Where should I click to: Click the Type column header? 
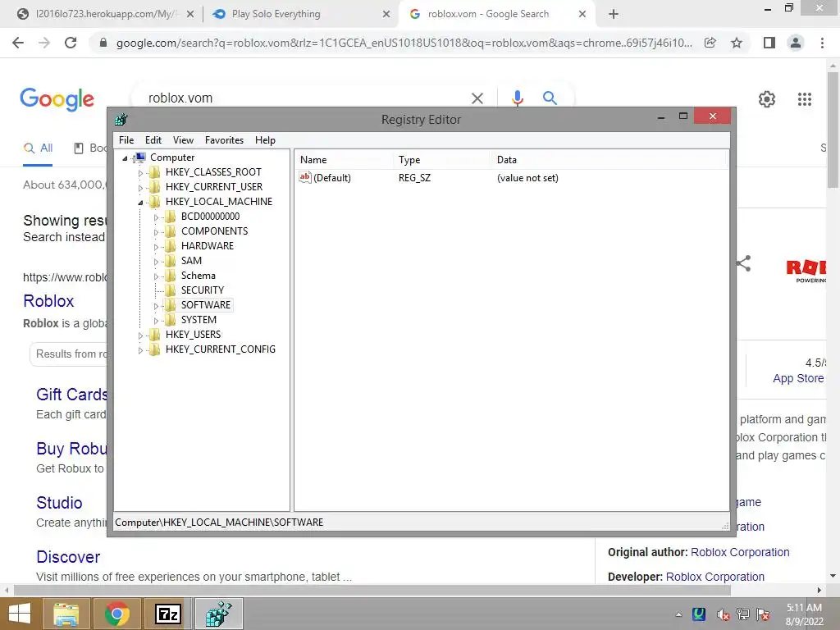tap(442, 160)
